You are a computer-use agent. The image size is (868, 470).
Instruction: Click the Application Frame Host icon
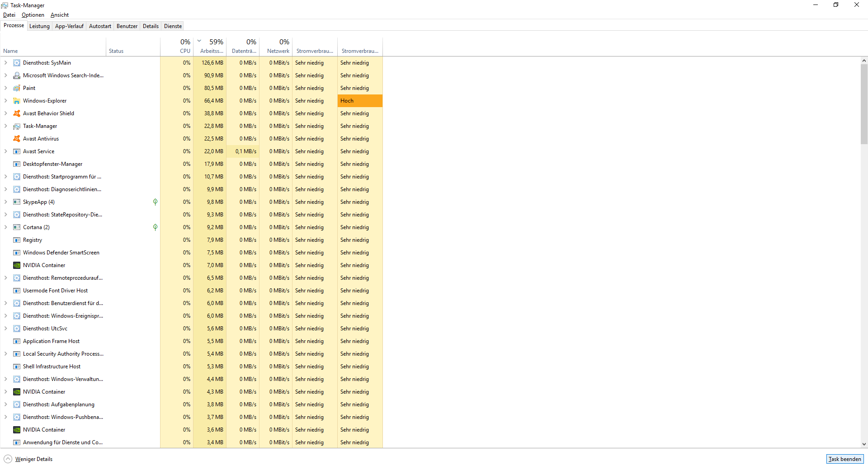[x=17, y=341]
